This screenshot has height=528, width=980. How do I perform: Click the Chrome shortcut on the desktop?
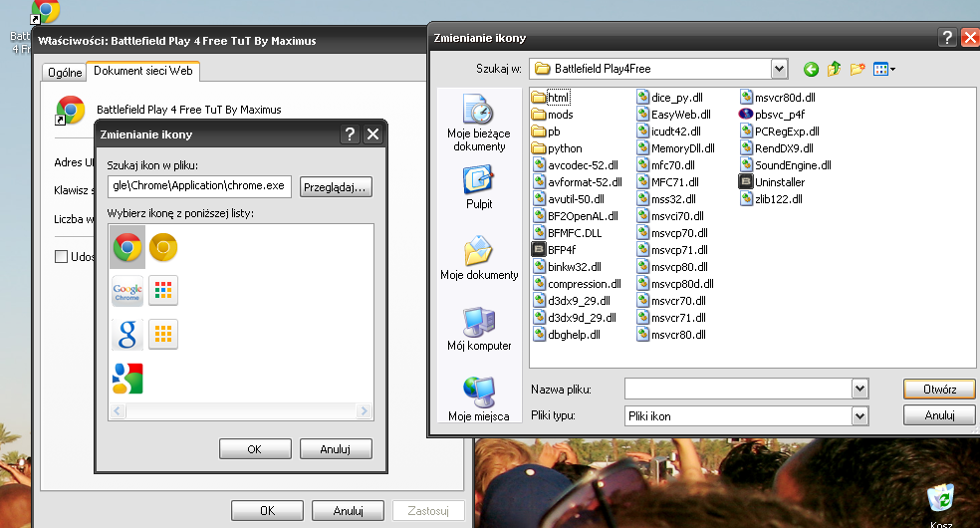[45, 13]
